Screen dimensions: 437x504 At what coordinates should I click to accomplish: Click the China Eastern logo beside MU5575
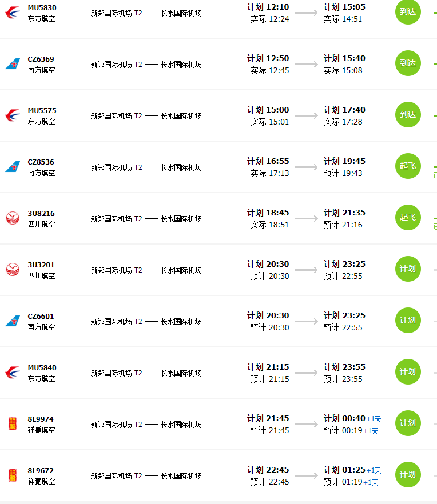tap(13, 115)
